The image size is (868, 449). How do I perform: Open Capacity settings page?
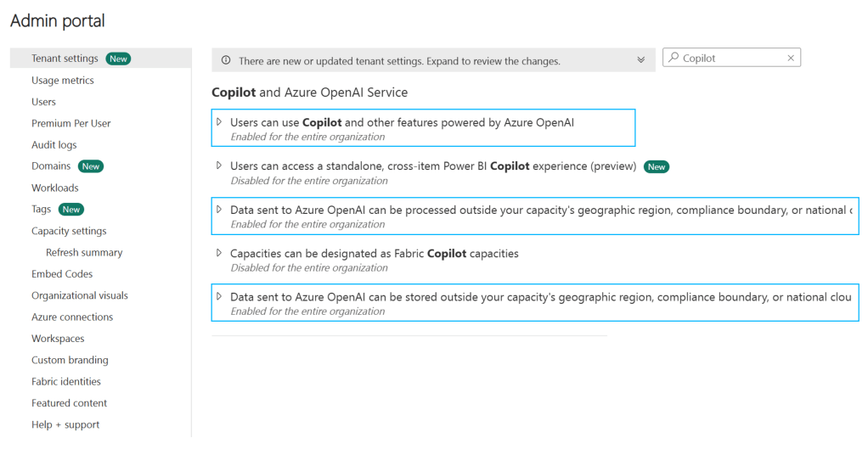point(69,231)
